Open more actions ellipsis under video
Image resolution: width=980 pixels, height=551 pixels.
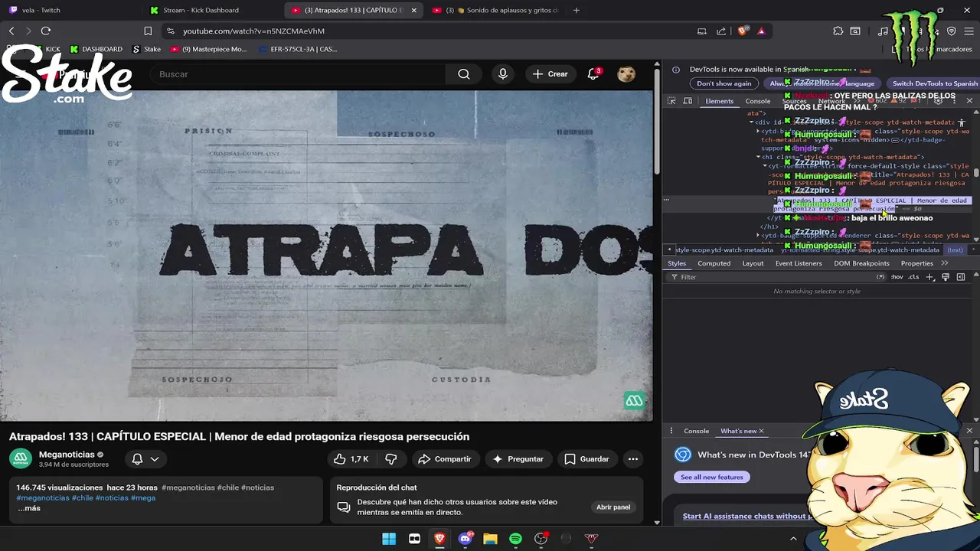(632, 459)
